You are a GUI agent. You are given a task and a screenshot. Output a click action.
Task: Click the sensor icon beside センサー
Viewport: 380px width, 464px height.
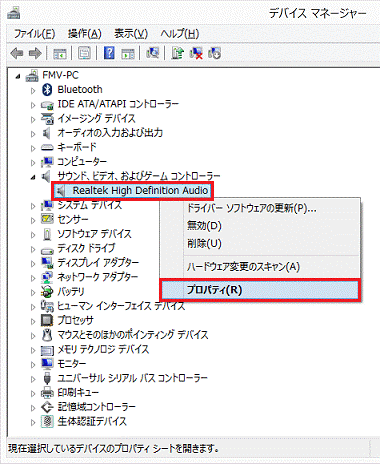point(47,219)
